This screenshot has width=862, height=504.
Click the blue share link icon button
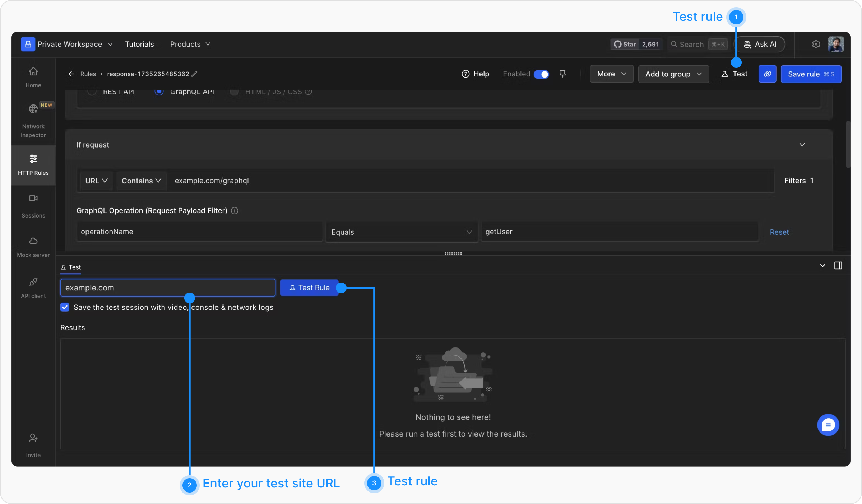click(767, 74)
